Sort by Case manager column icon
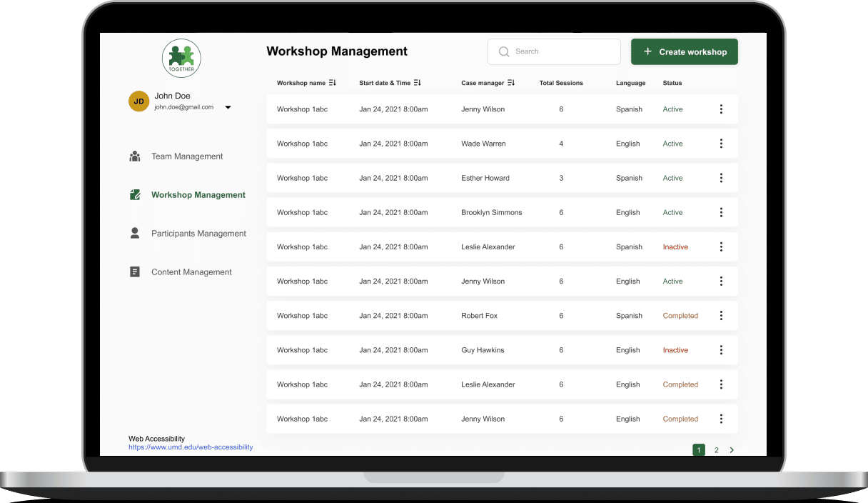Screen dimensions: 868x503 pos(511,83)
